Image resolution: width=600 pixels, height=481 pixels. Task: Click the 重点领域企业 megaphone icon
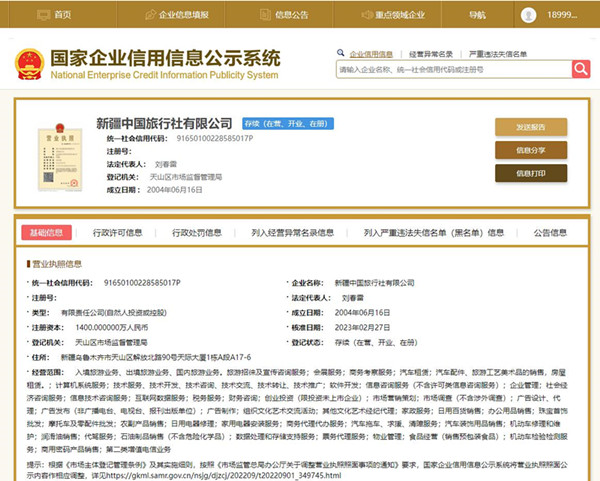point(367,15)
